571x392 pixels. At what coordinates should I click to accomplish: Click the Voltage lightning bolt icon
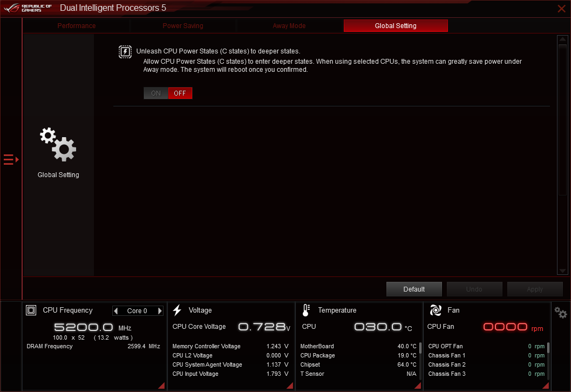[178, 310]
